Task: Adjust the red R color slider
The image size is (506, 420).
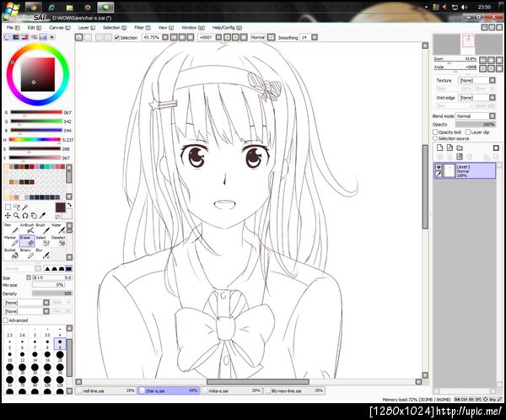Action: point(36,112)
